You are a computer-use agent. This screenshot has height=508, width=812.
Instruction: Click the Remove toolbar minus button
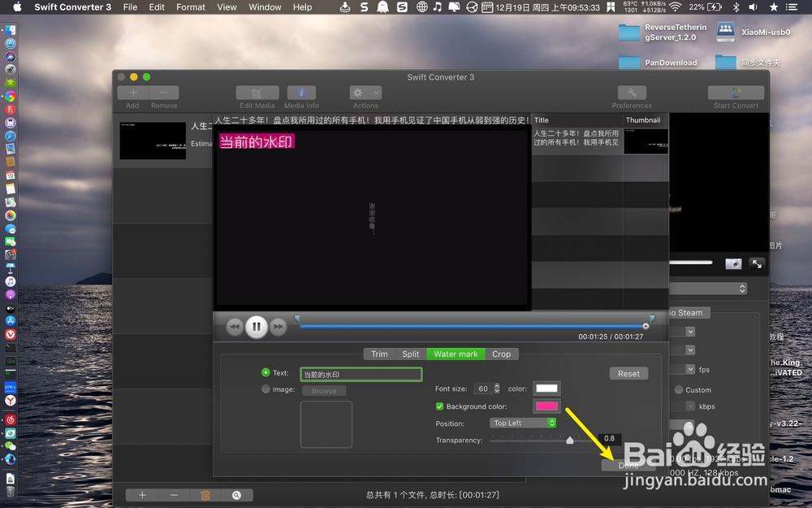coord(164,93)
